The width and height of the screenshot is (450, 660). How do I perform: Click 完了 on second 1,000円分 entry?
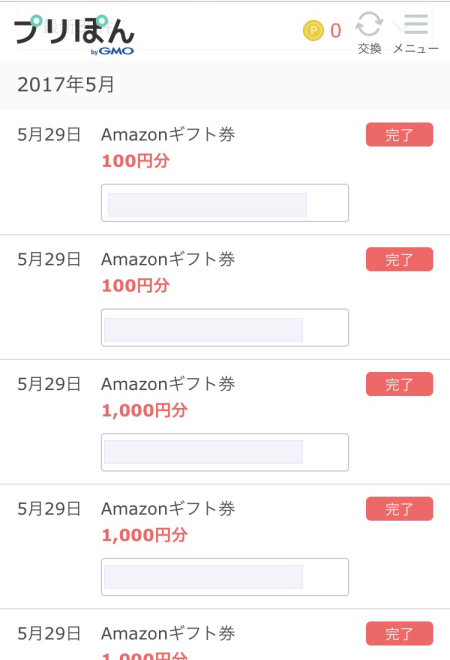pos(399,508)
